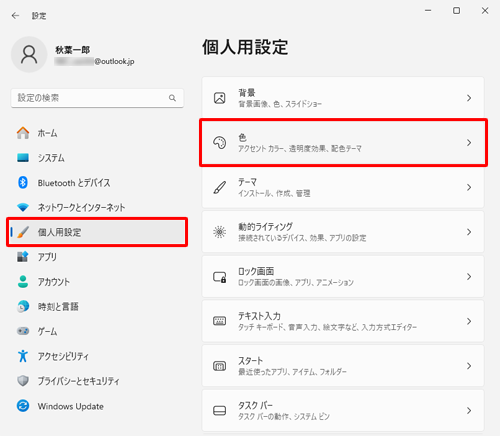Viewport: 500px width, 436px height.
Task: Click the search magnifier icon
Action: pos(172,98)
